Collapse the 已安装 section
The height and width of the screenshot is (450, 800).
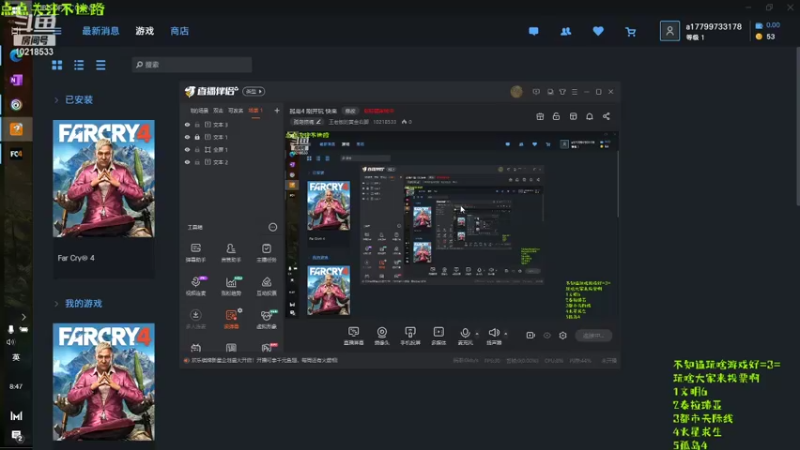pos(56,100)
